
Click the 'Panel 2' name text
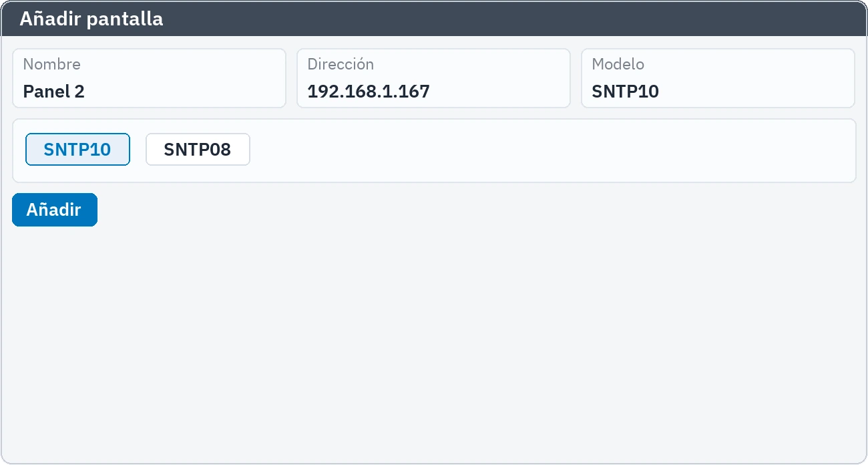click(54, 92)
